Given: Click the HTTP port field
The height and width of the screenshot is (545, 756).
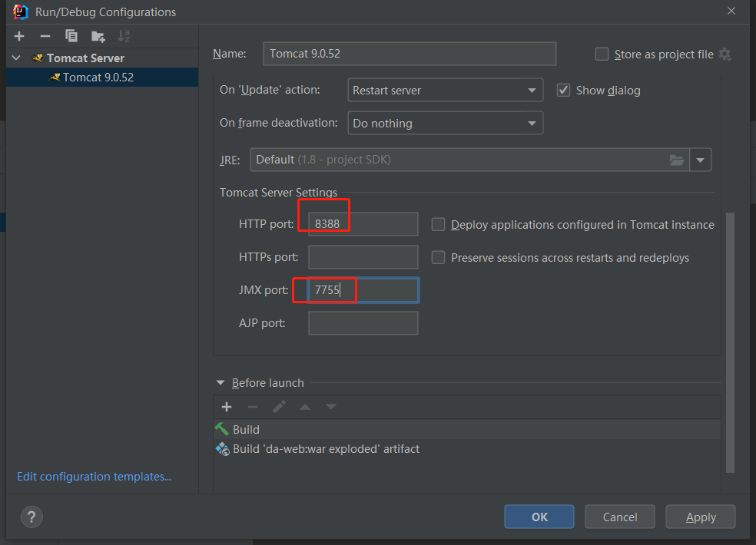Looking at the screenshot, I should [x=363, y=223].
